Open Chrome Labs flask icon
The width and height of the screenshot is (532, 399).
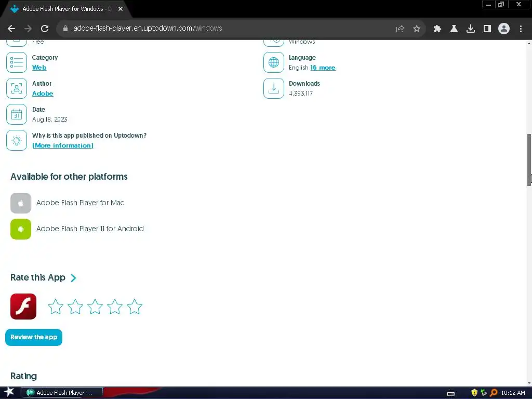[x=454, y=29]
